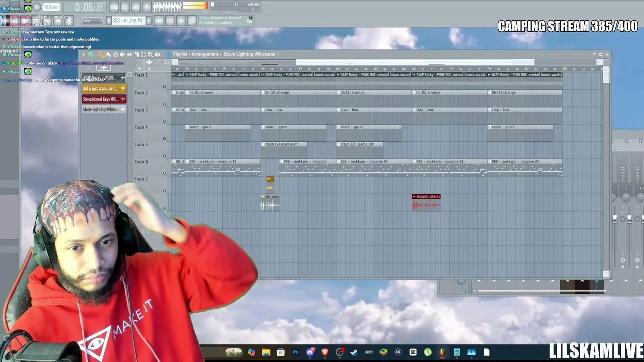Open uTorrent from the taskbar

tap(428, 352)
